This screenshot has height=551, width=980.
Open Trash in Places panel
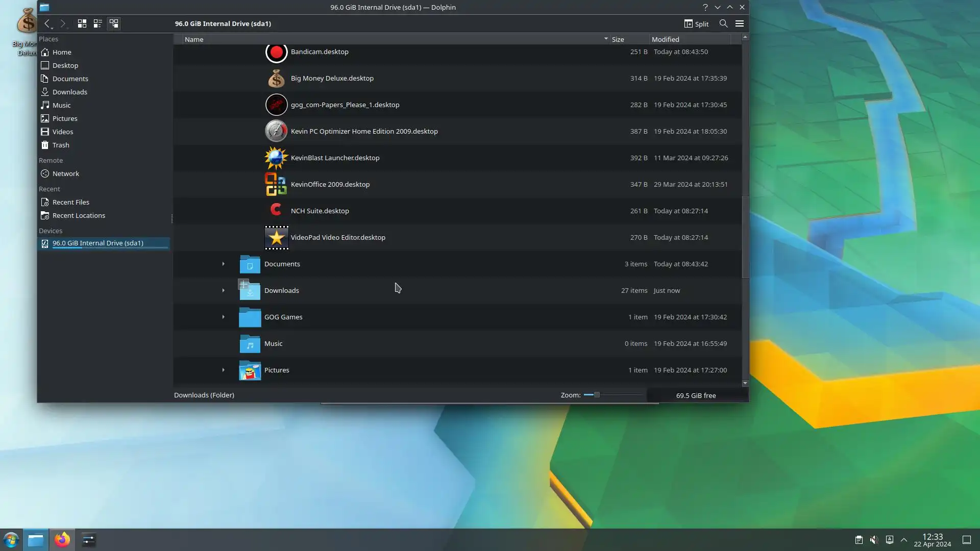pyautogui.click(x=60, y=145)
